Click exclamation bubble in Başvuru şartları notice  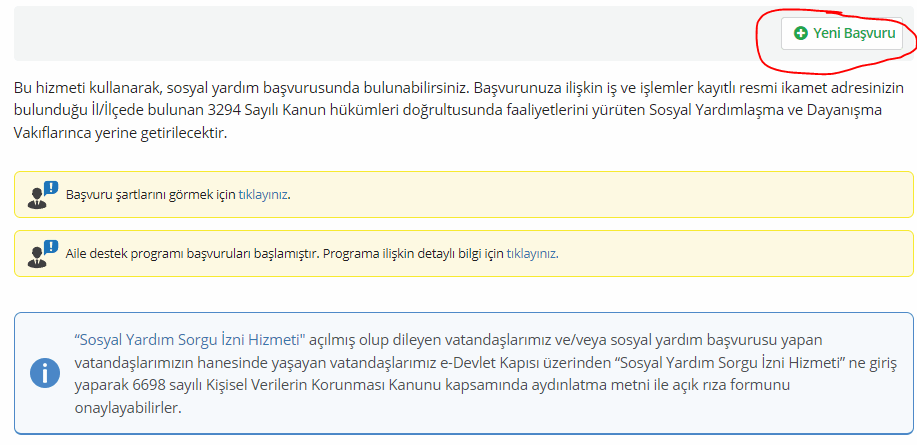(51, 188)
